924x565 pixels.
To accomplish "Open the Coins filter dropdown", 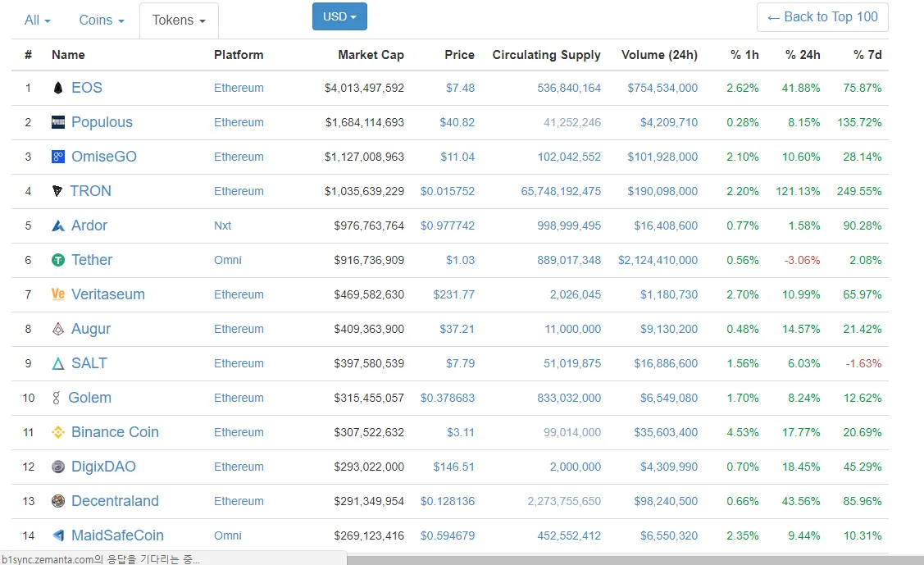I will 102,20.
